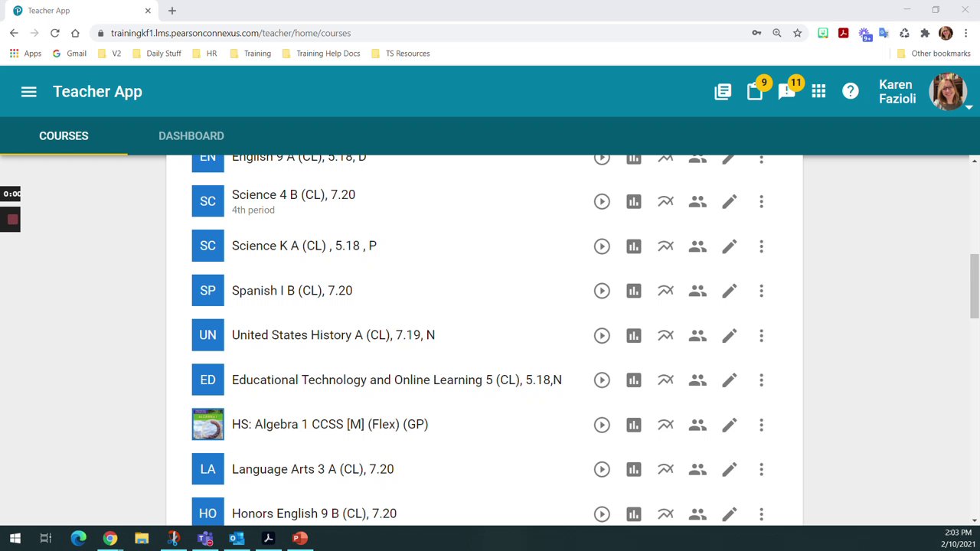Open gradebook chart for United States History
Screen dimensions: 980x551
pyautogui.click(x=633, y=335)
